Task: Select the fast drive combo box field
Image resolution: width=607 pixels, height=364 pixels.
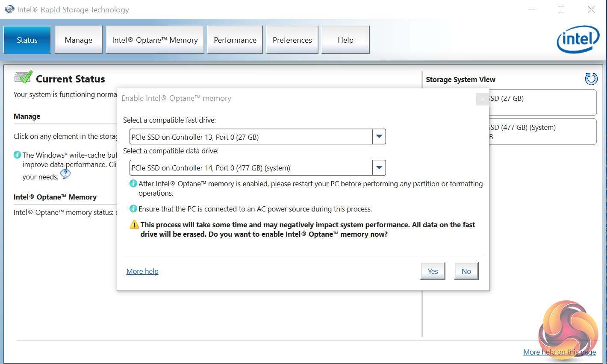Action: (x=258, y=137)
